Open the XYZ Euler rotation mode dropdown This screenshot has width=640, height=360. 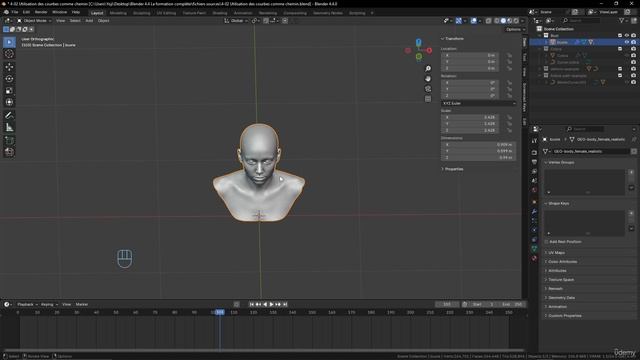(x=478, y=103)
